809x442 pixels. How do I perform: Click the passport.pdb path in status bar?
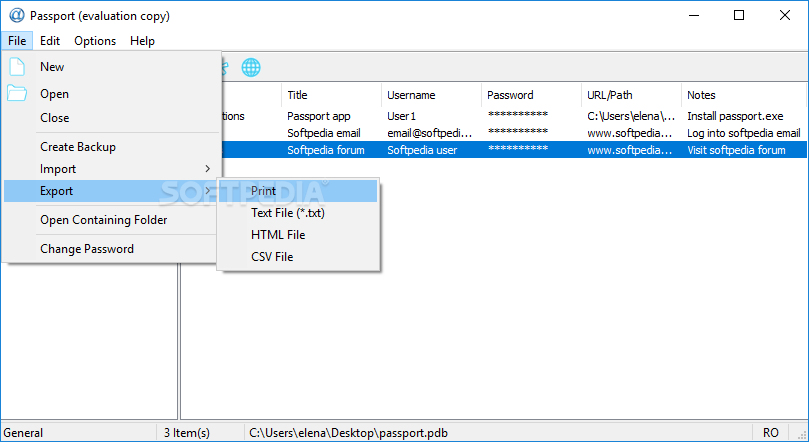tap(348, 433)
